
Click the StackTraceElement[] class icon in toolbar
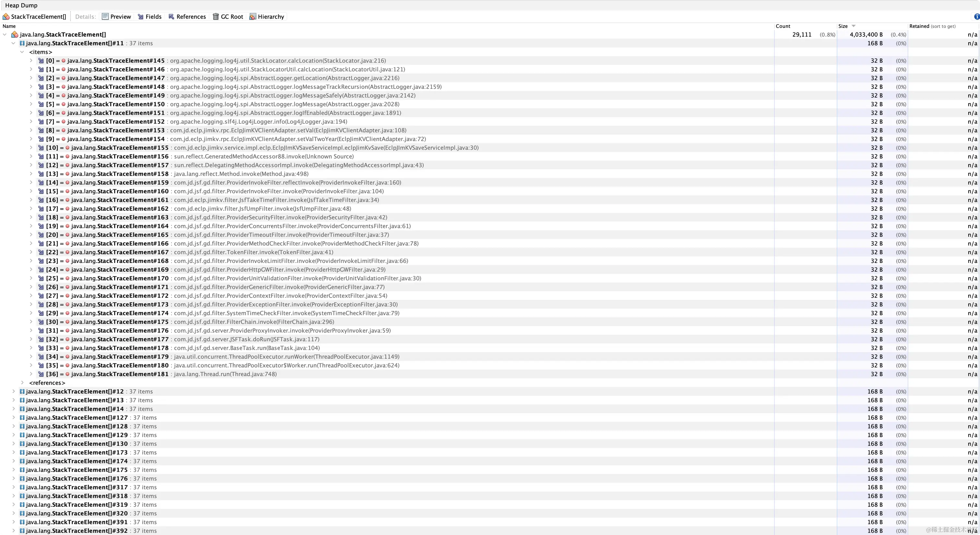(6, 16)
